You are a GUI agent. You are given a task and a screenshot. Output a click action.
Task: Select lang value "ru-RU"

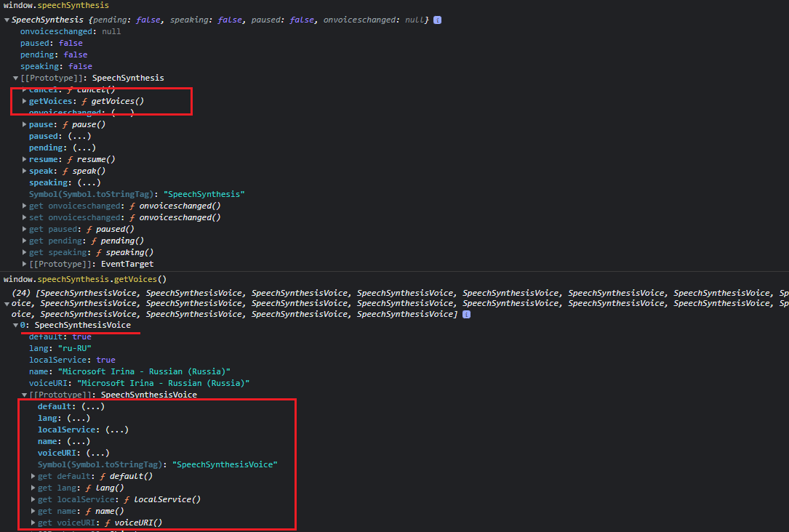click(x=74, y=348)
